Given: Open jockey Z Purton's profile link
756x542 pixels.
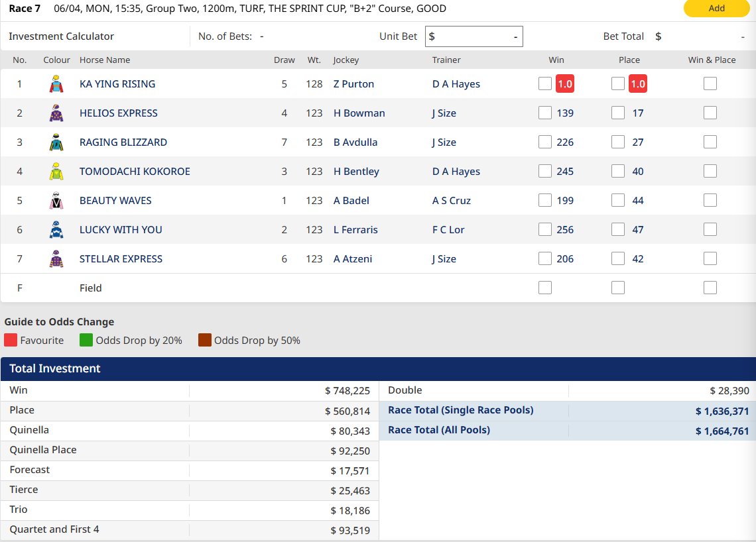Looking at the screenshot, I should [x=353, y=84].
